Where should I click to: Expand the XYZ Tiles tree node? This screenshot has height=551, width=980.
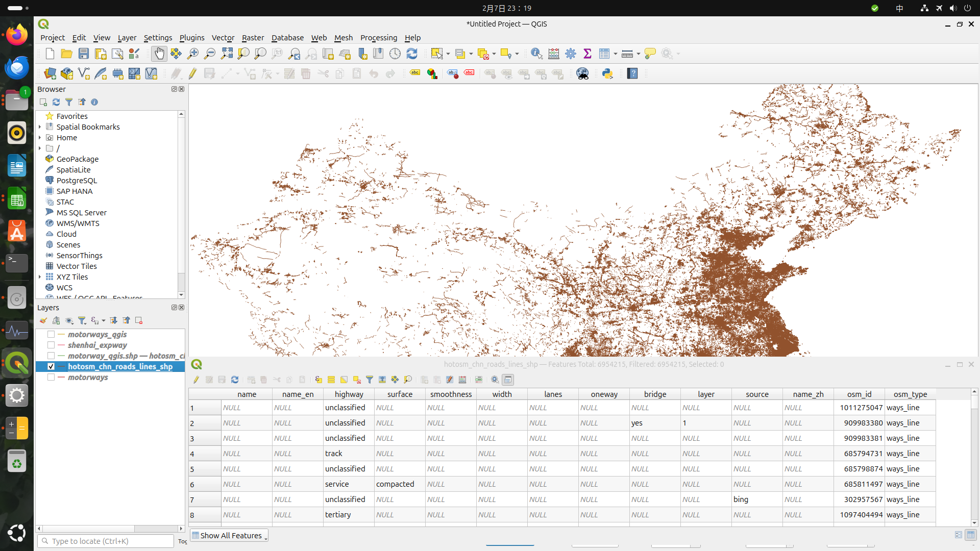pos(40,277)
